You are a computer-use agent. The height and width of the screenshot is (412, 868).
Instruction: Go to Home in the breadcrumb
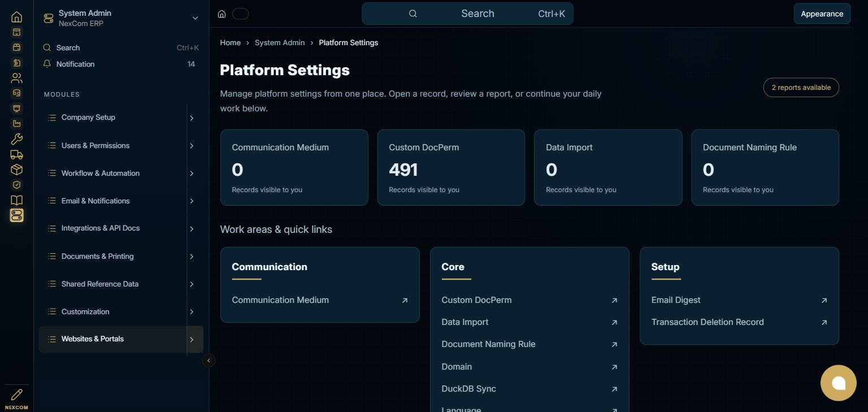tap(230, 42)
